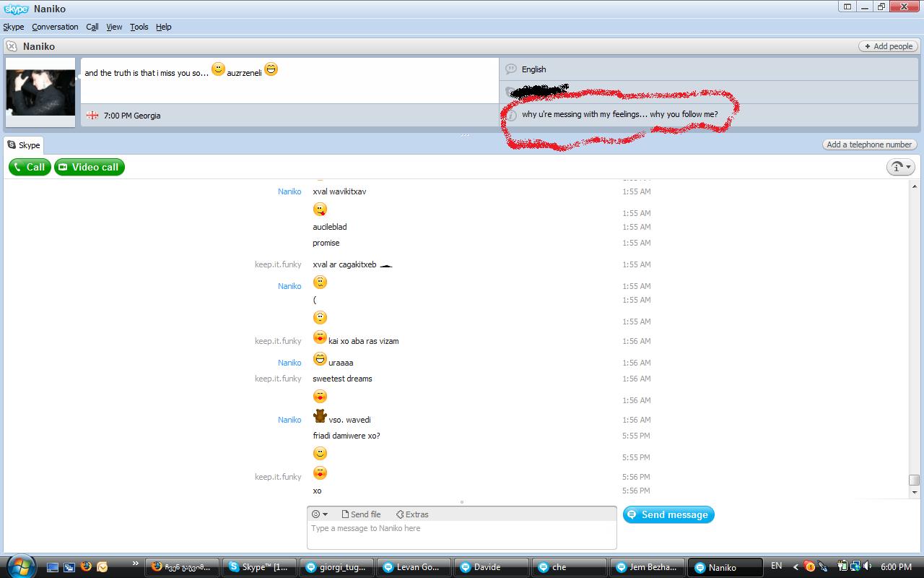The height and width of the screenshot is (578, 924).
Task: Click the teddy bear emoticon before 'vso. wavedi'
Action: 320,416
